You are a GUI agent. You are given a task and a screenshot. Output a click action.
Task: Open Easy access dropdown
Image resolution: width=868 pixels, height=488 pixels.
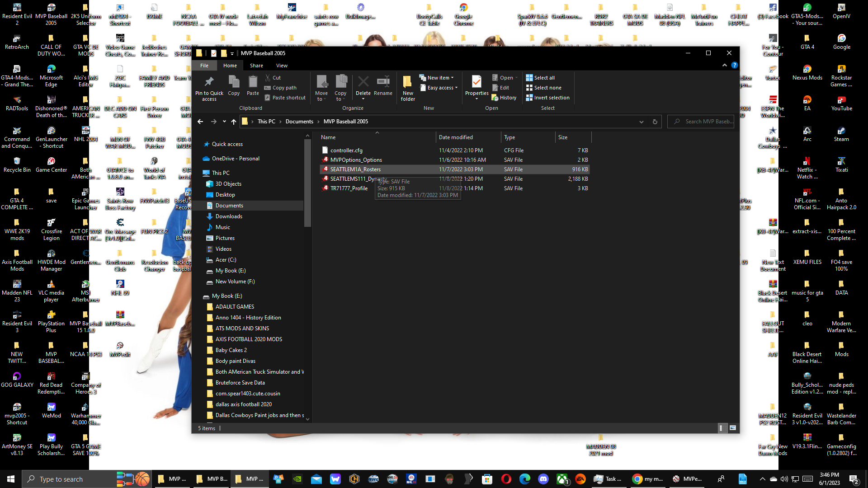click(439, 88)
